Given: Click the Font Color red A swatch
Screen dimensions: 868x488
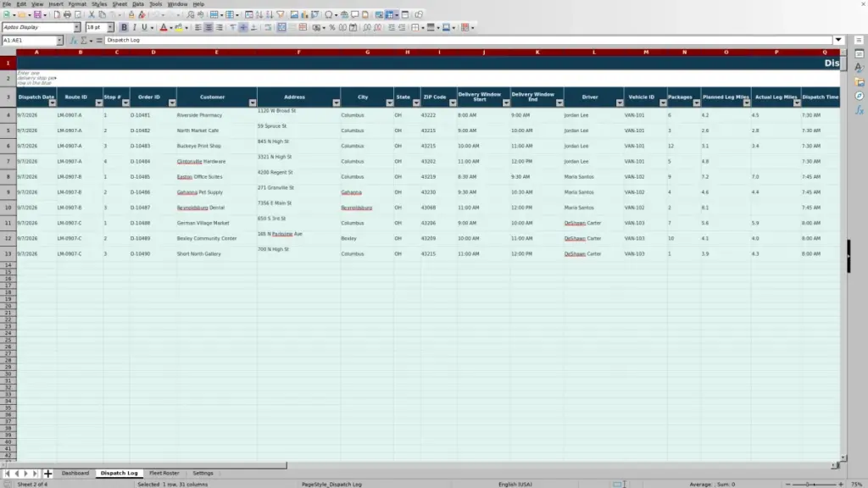Looking at the screenshot, I should tap(164, 27).
